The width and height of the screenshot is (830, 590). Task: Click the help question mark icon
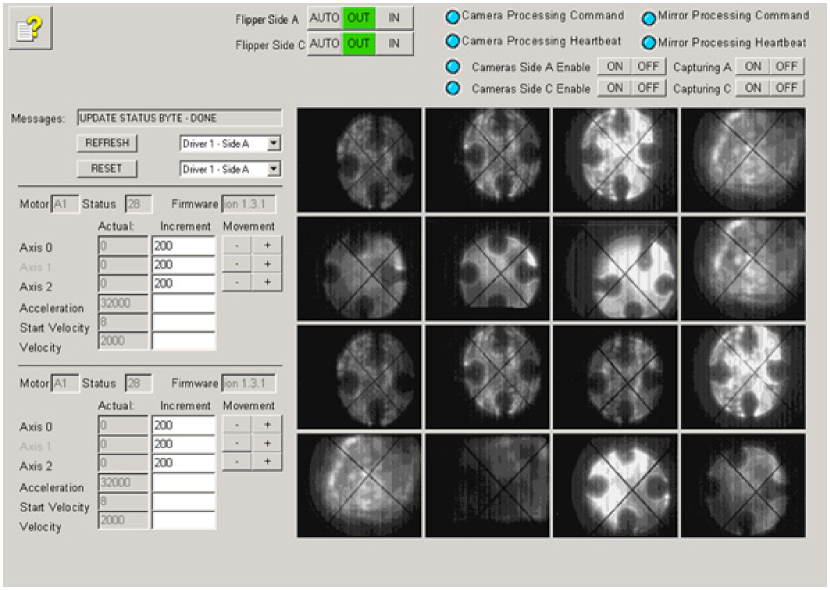(x=30, y=29)
